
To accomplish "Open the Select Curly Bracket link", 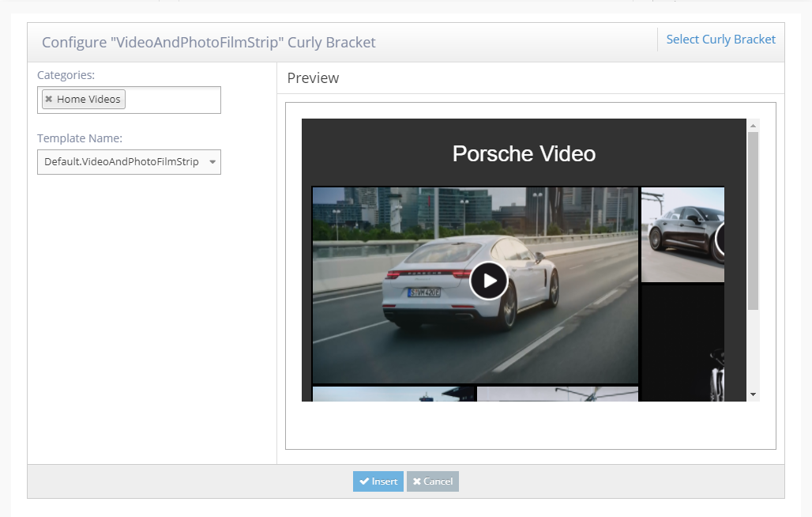I will pos(720,39).
